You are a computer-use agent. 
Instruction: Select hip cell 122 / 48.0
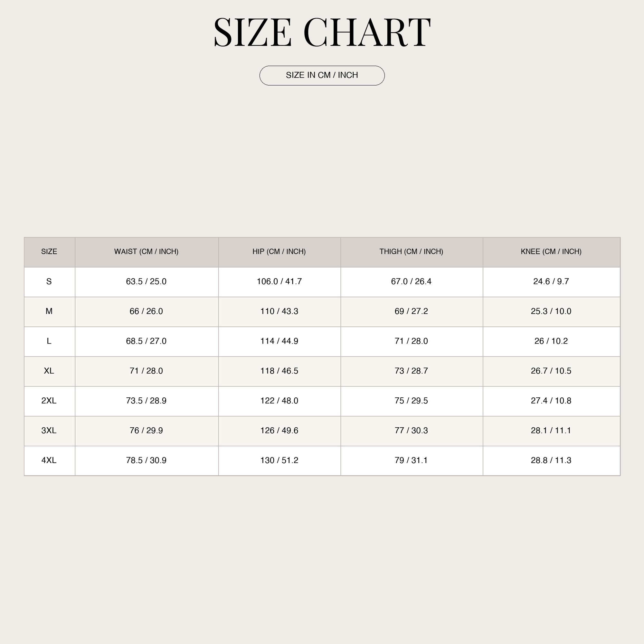tap(279, 401)
